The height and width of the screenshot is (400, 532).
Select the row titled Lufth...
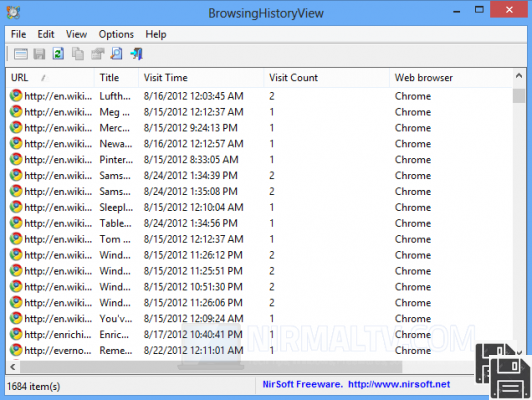pos(259,96)
